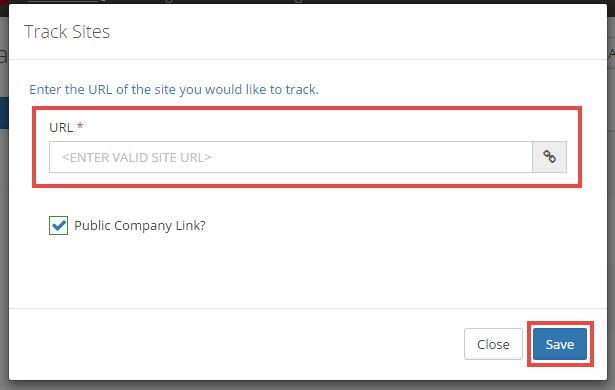Click the '<ENTER VALID SITE URL>' placeholder text
Viewport: 615px width, 390px height.
tap(136, 157)
